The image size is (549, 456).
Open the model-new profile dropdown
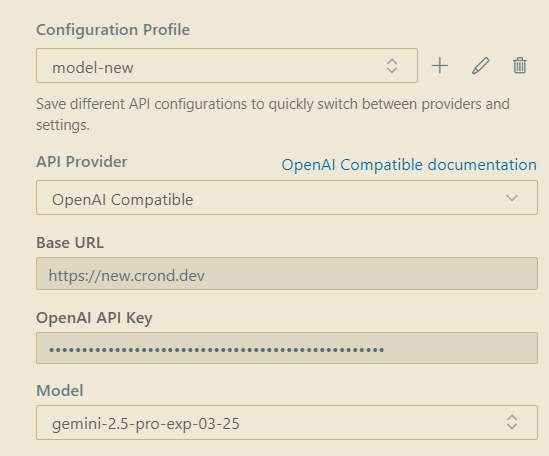(x=227, y=65)
